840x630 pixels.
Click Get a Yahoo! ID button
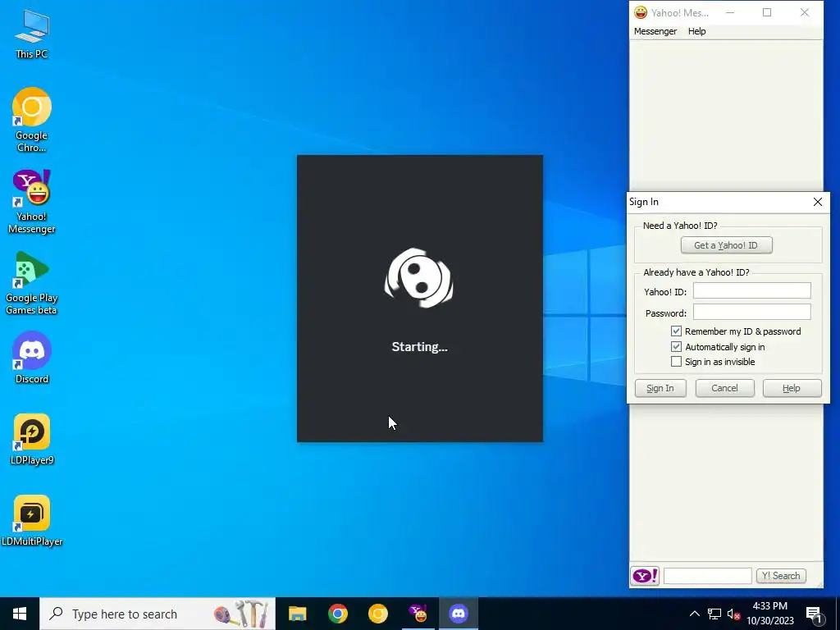(727, 244)
